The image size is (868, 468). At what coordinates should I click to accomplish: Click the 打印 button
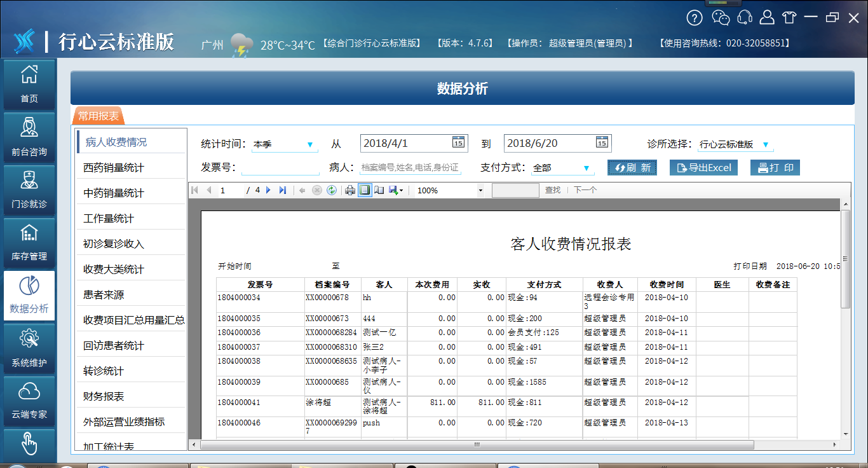775,168
